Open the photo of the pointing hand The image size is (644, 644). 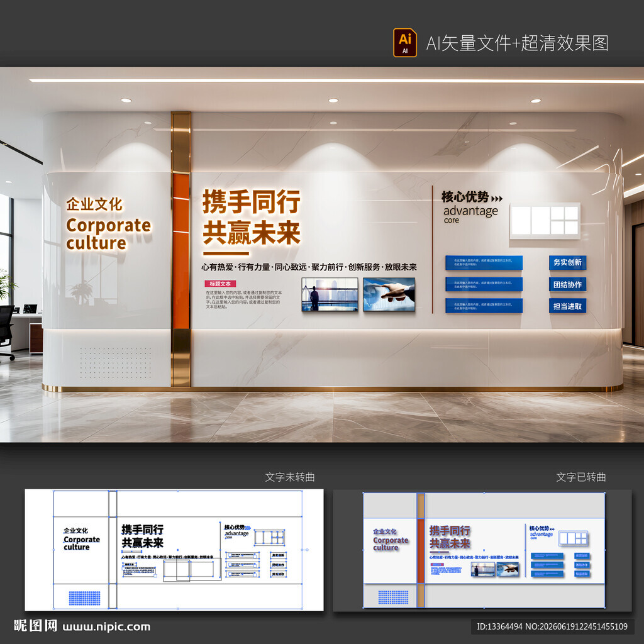click(389, 294)
